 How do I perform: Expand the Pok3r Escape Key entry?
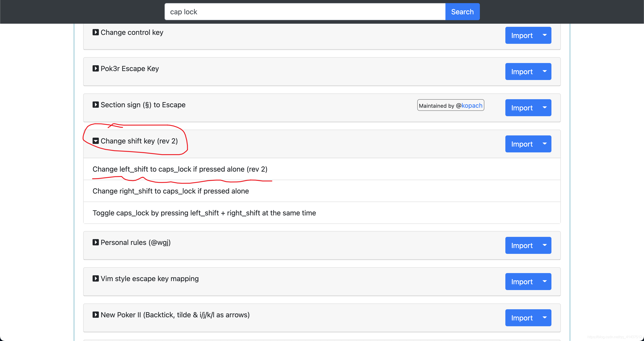pos(95,68)
